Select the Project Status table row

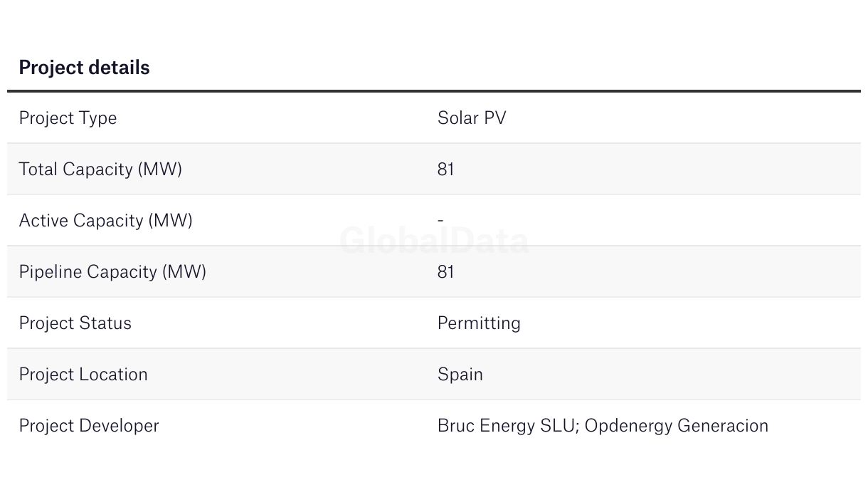(x=434, y=323)
